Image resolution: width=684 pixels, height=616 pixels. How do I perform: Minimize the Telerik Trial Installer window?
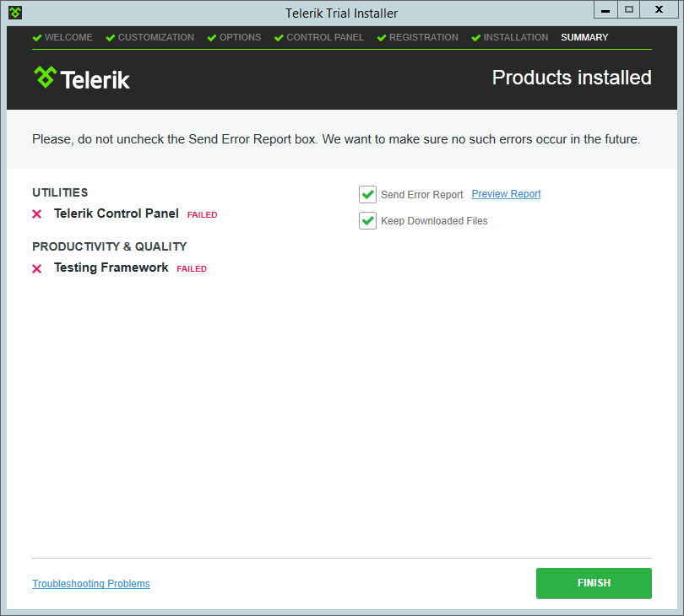click(x=605, y=9)
